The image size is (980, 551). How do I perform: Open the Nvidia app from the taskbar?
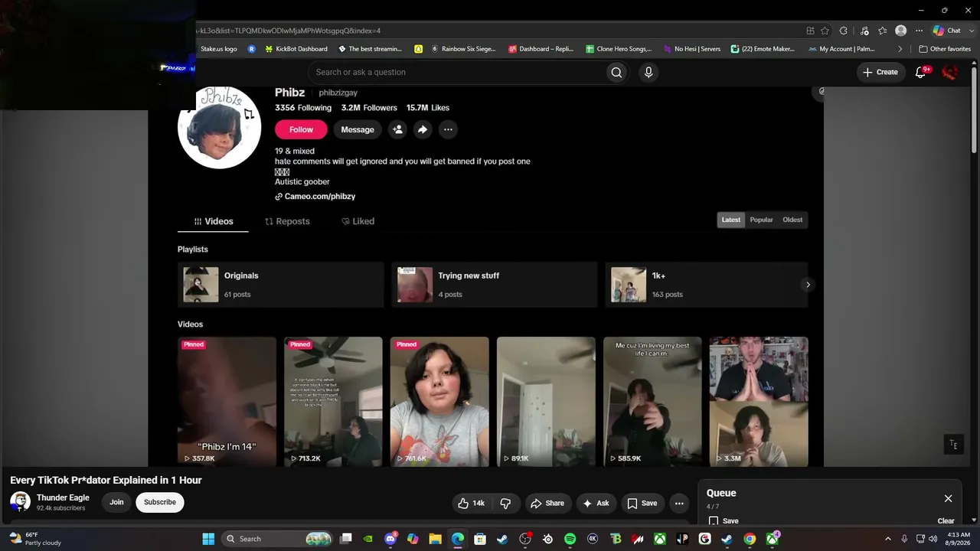[x=368, y=539]
